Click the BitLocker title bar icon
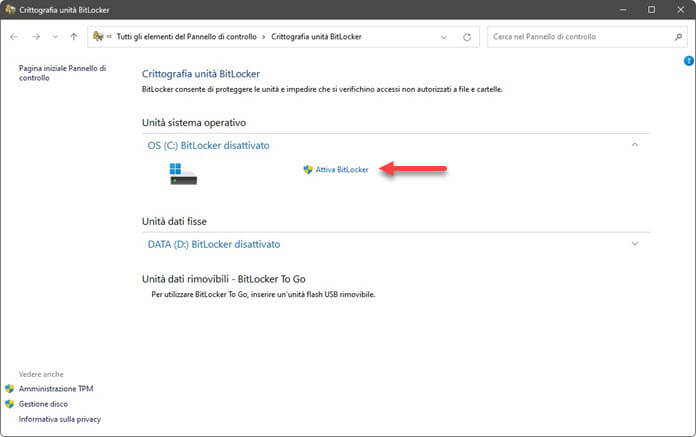Image resolution: width=696 pixels, height=437 pixels. coord(10,9)
